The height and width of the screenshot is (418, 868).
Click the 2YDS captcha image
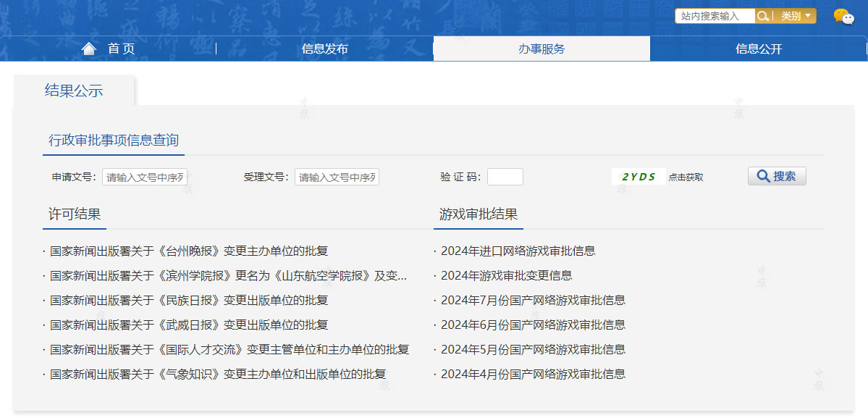tap(638, 175)
